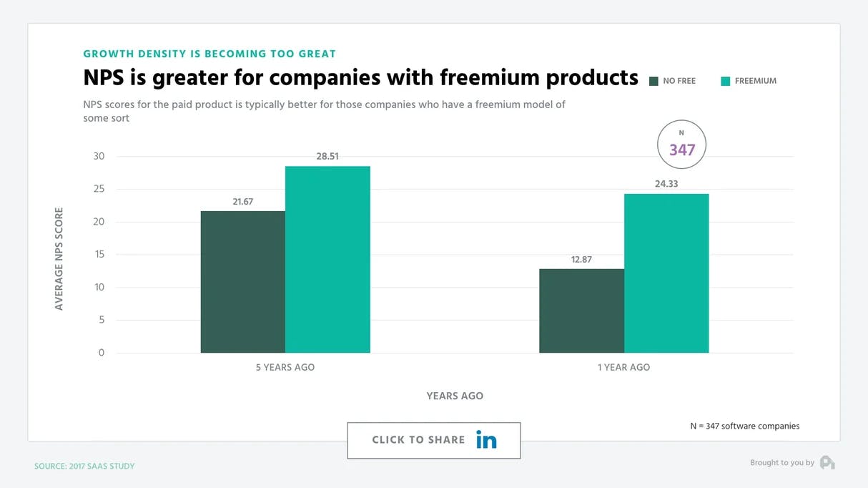The width and height of the screenshot is (868, 488).
Task: Click the No Free legend color swatch
Action: pyautogui.click(x=654, y=82)
